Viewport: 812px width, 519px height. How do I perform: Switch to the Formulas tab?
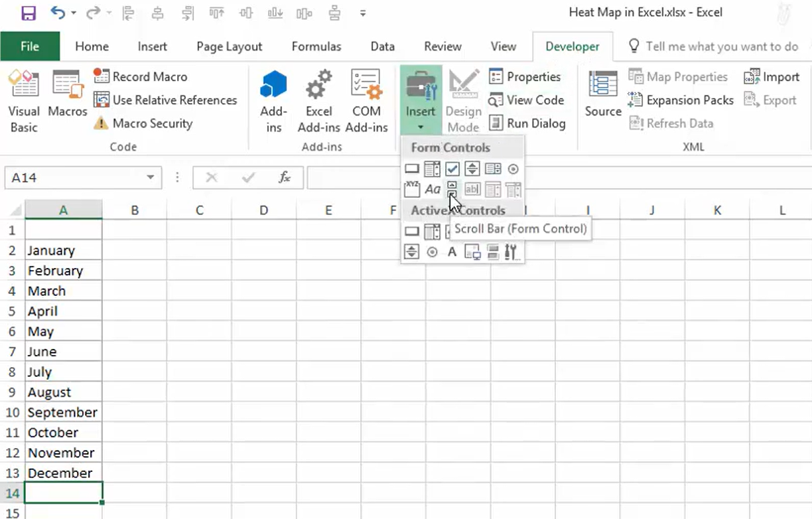tap(316, 46)
